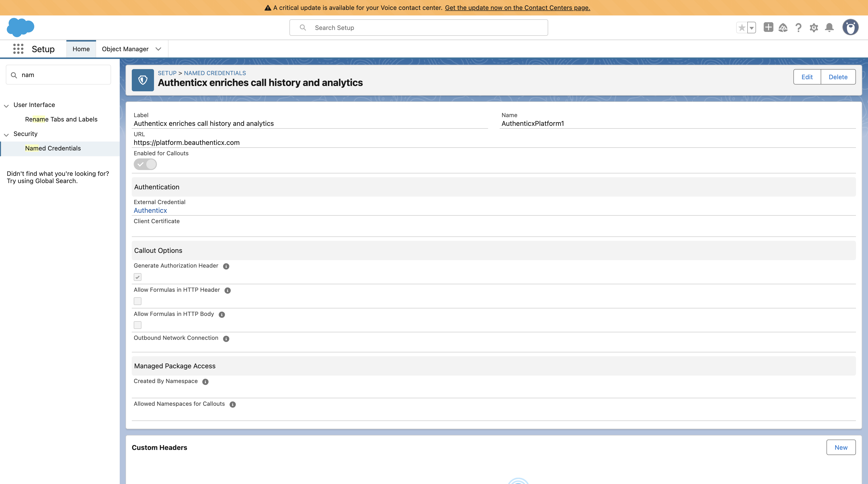Show info for Allow Formulas in HTTP Body
The image size is (868, 484).
[x=222, y=314]
